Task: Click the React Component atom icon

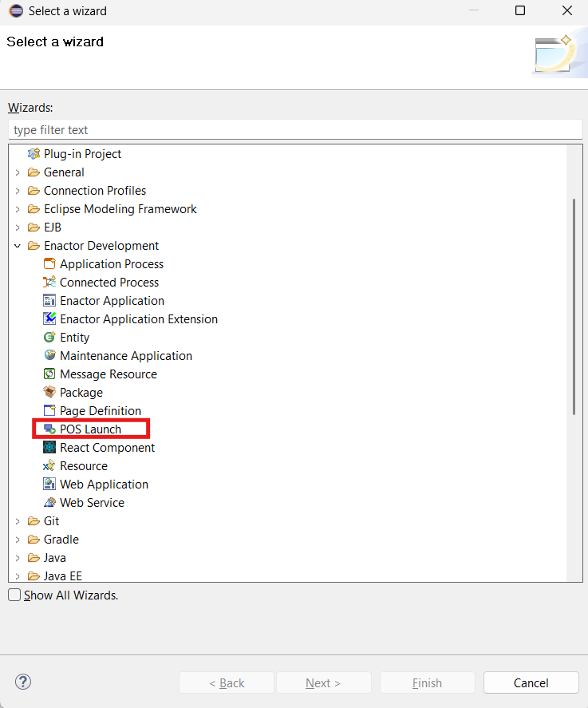Action: 49,448
